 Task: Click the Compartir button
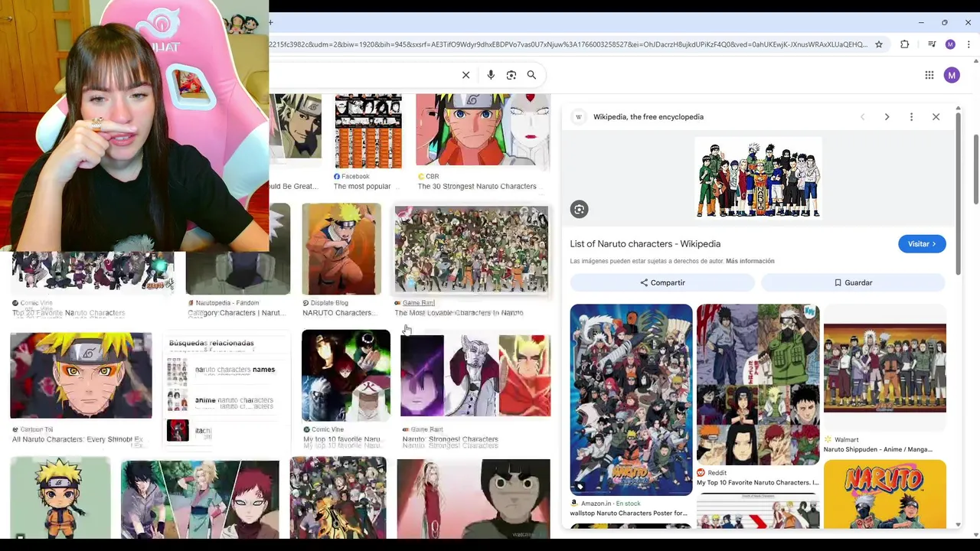click(662, 282)
